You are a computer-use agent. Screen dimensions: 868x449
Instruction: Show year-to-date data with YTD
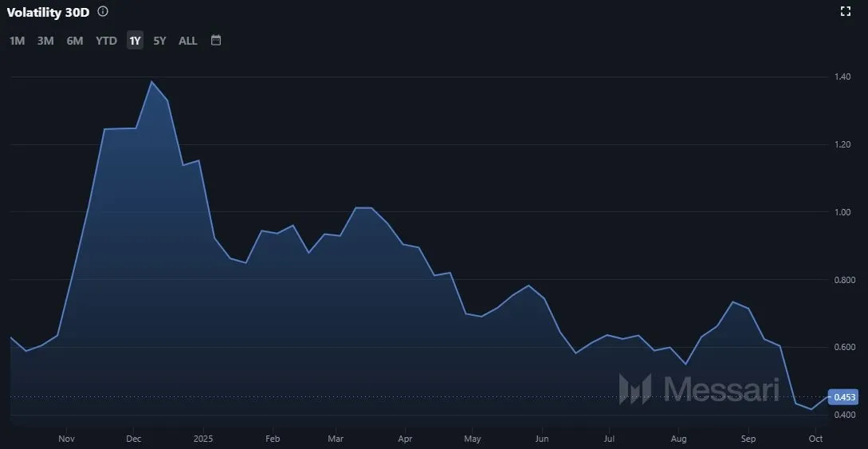coord(106,41)
